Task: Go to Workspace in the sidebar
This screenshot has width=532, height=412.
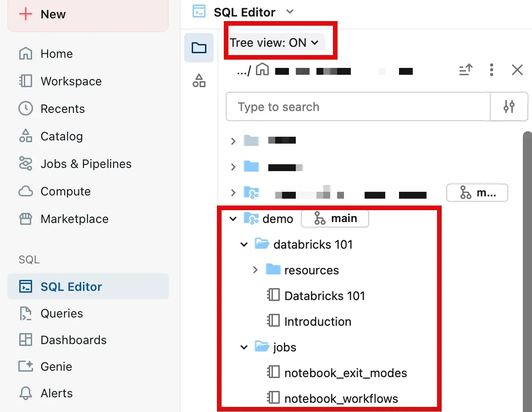Action: [x=71, y=81]
